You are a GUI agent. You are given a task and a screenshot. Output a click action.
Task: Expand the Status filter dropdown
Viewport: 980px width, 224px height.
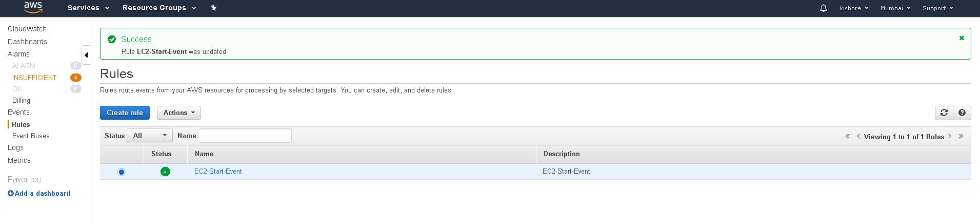tap(150, 136)
